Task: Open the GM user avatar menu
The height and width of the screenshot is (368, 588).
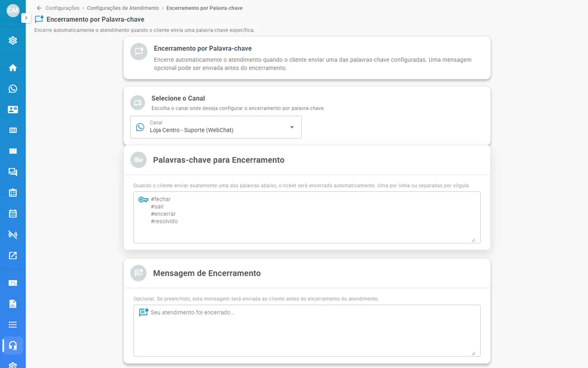Action: [13, 10]
